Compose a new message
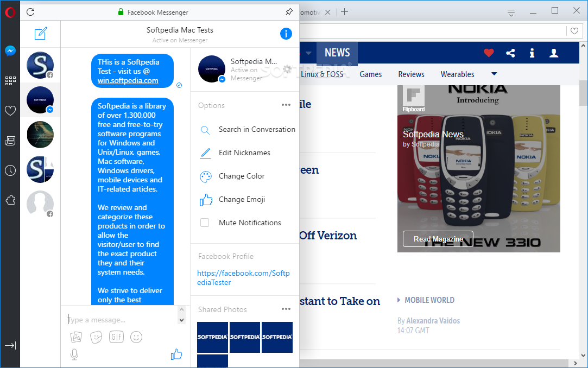Image resolution: width=588 pixels, height=368 pixels. pos(41,33)
